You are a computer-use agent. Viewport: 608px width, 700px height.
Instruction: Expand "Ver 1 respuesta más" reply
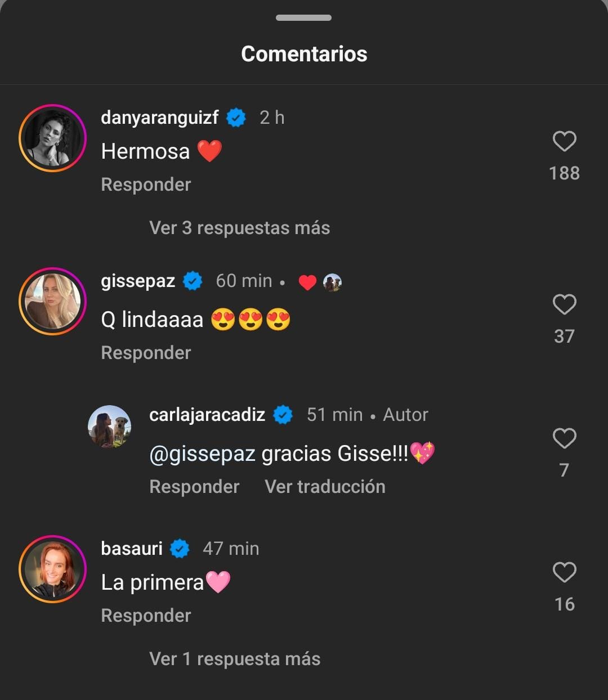(235, 659)
